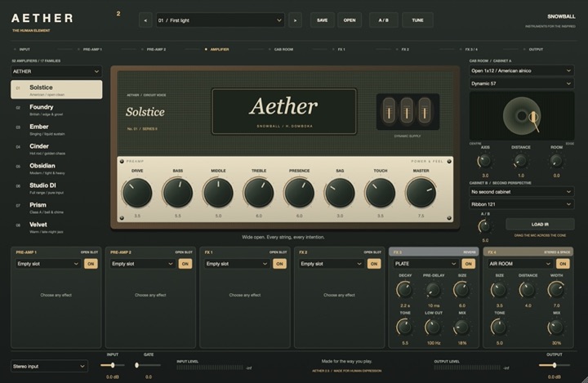Viewport: 588px width, 383px height.
Task: Click the cab room ROOM knob
Action: pyautogui.click(x=556, y=162)
